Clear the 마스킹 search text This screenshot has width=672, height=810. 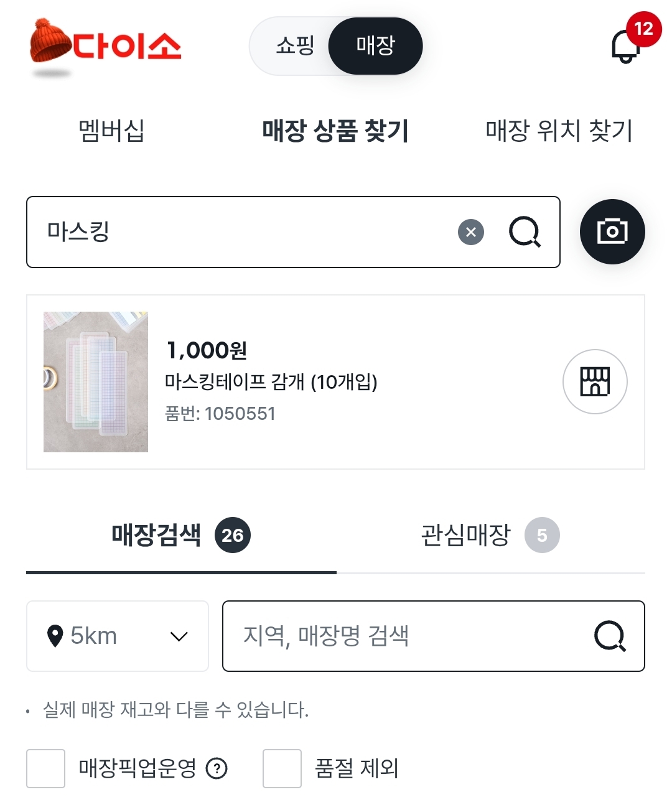coord(471,233)
